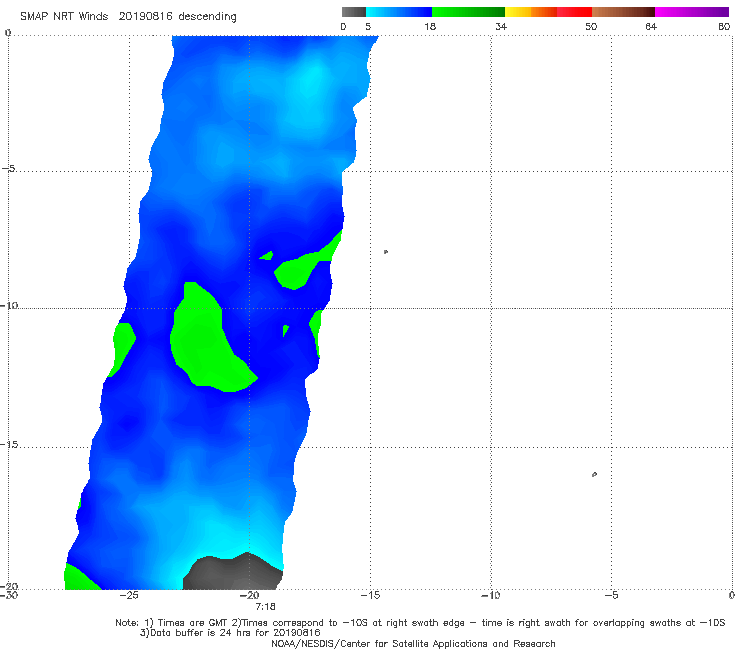Select the cyan-to-blue color bar segment
Image resolution: width=740 pixels, height=650 pixels.
[399, 12]
